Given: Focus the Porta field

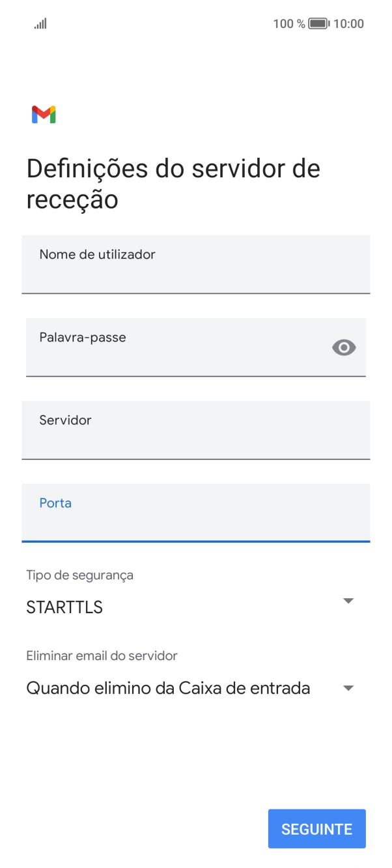Looking at the screenshot, I should point(196,513).
